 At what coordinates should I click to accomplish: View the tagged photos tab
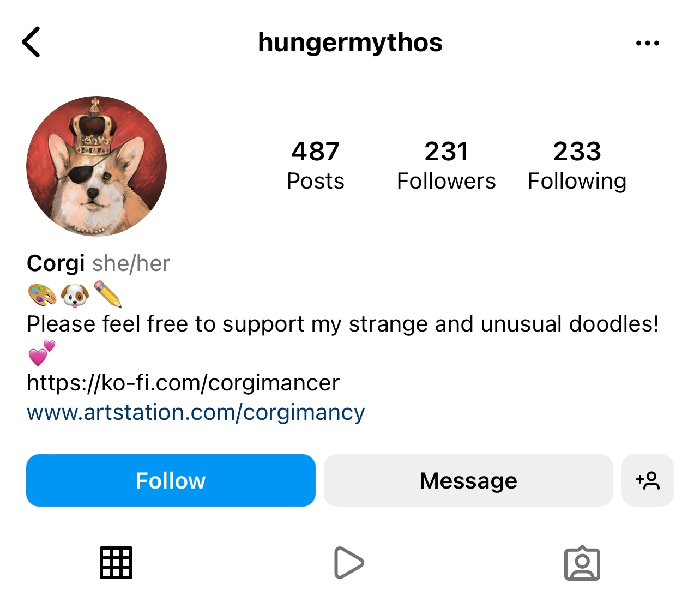coord(582,563)
